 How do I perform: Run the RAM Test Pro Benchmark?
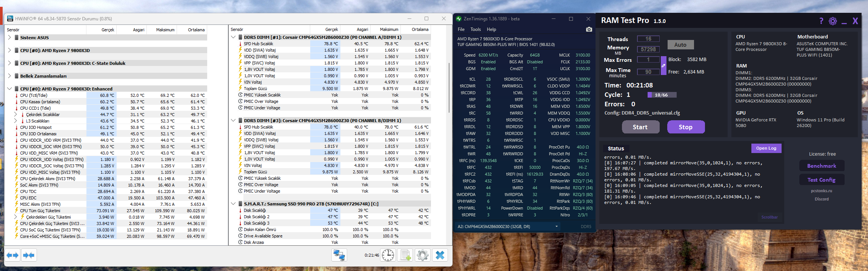[822, 166]
